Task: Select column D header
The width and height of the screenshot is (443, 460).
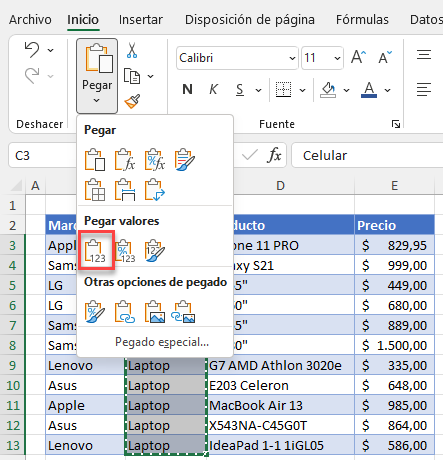Action: pyautogui.click(x=281, y=186)
